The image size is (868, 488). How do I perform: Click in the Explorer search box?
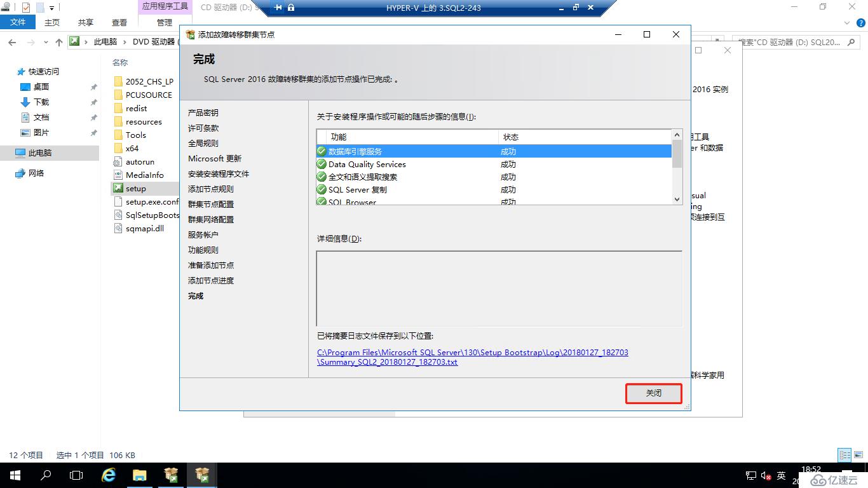(x=796, y=42)
